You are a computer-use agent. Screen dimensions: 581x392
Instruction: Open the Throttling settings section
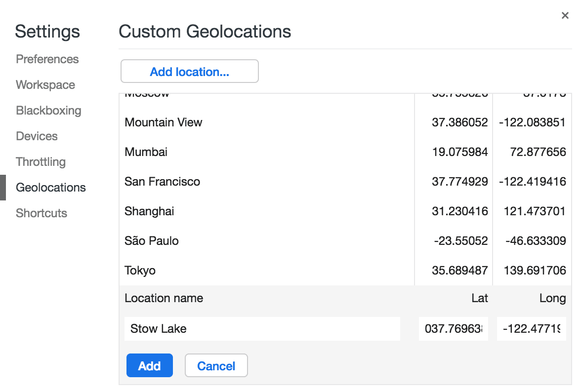point(41,161)
